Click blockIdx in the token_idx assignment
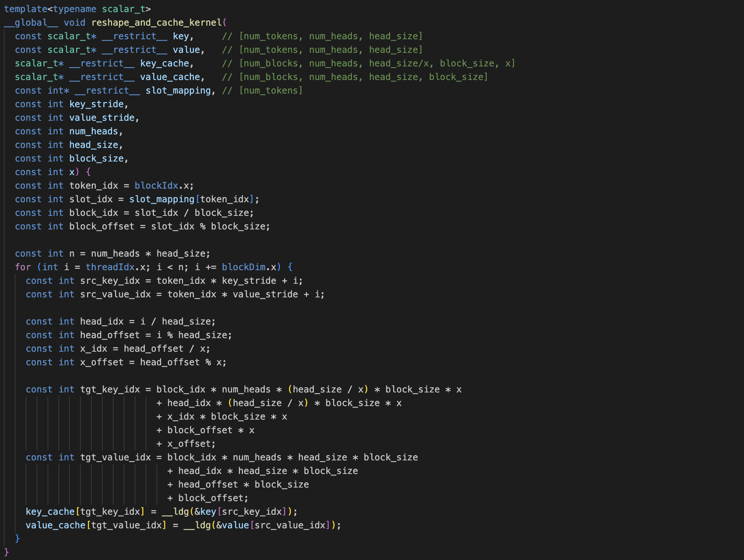This screenshot has width=744, height=560. pos(156,186)
